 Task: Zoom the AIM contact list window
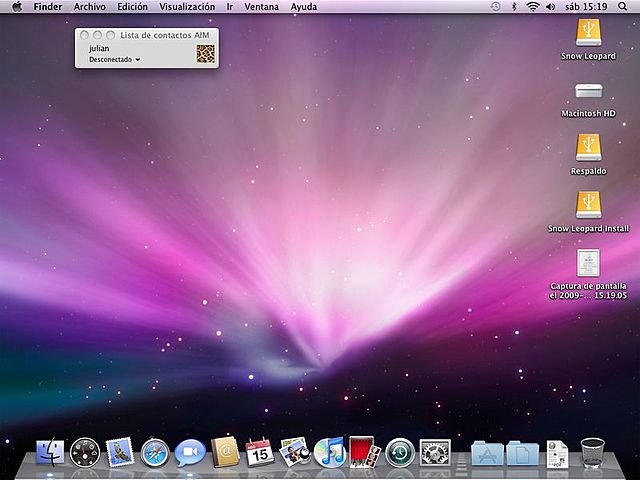pos(111,35)
